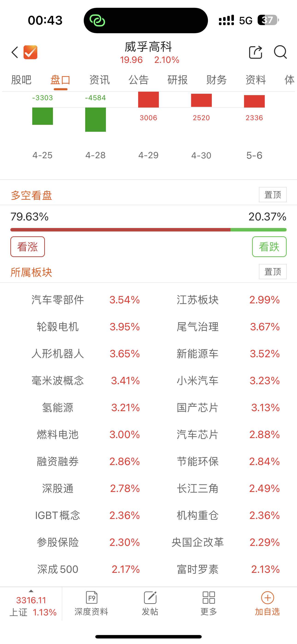Screen dimensions: 297x644
Task: Open the 研报 tab
Action: pos(178,80)
